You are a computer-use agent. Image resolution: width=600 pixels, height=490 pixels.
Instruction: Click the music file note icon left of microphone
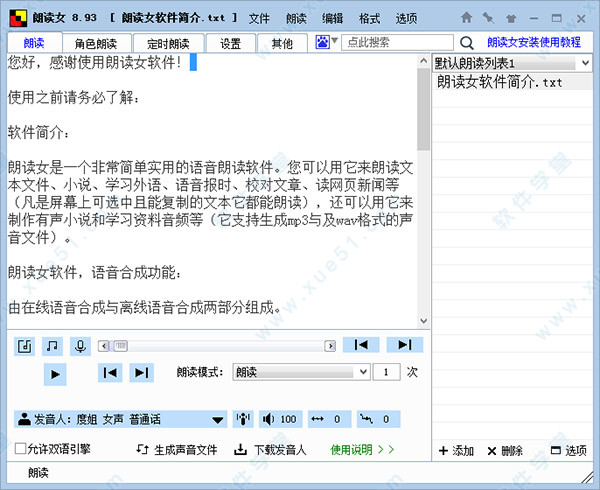pyautogui.click(x=25, y=345)
